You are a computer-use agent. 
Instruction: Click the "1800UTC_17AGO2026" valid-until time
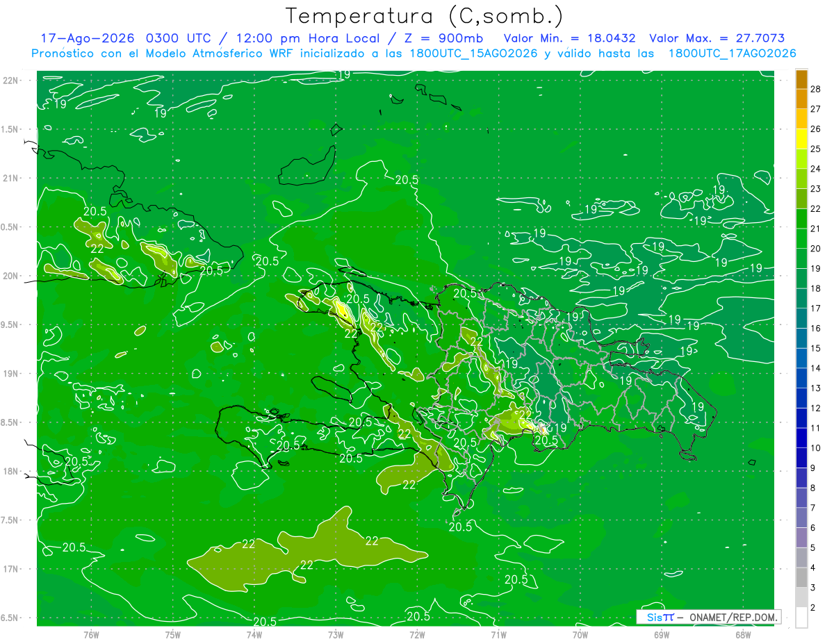(732, 53)
